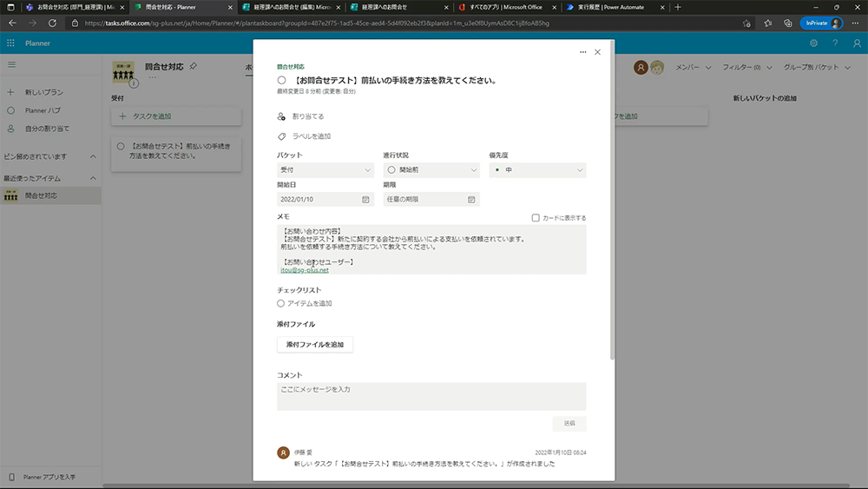Screen dimensions: 868x489
Task: Open the group by bucket dropdown
Action: click(x=817, y=67)
